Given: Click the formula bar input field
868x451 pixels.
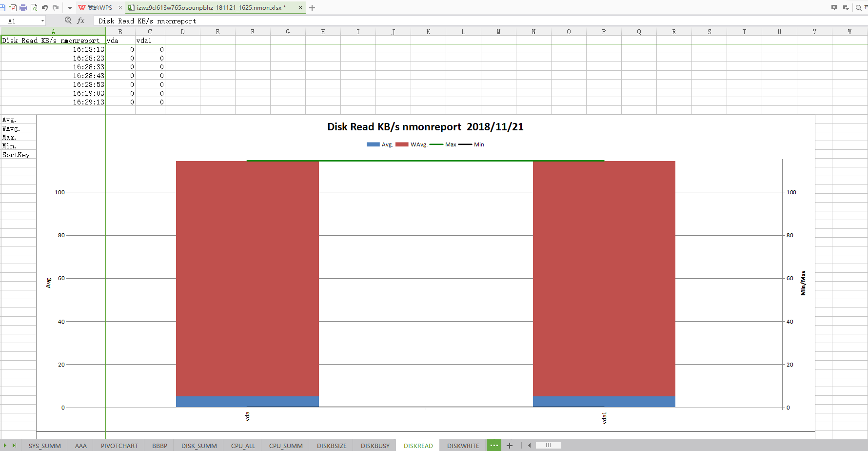Looking at the screenshot, I should [x=480, y=21].
